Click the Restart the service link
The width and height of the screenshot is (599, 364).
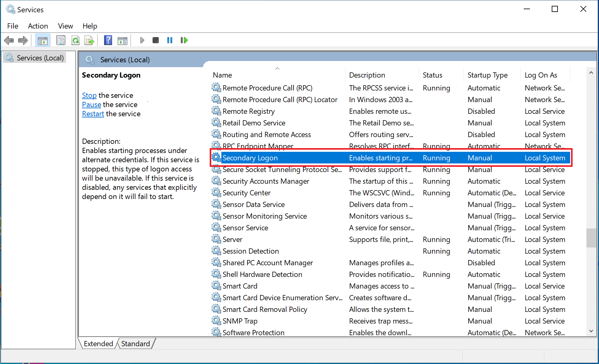93,114
